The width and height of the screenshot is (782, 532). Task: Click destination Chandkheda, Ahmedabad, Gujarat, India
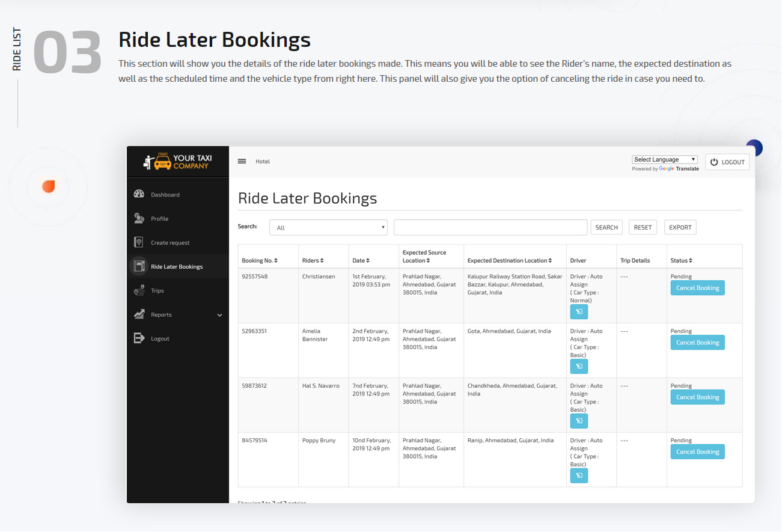tap(512, 390)
